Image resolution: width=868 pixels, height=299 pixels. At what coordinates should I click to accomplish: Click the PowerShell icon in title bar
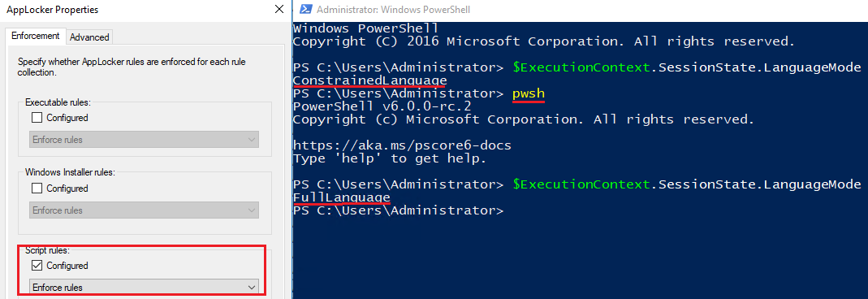305,10
